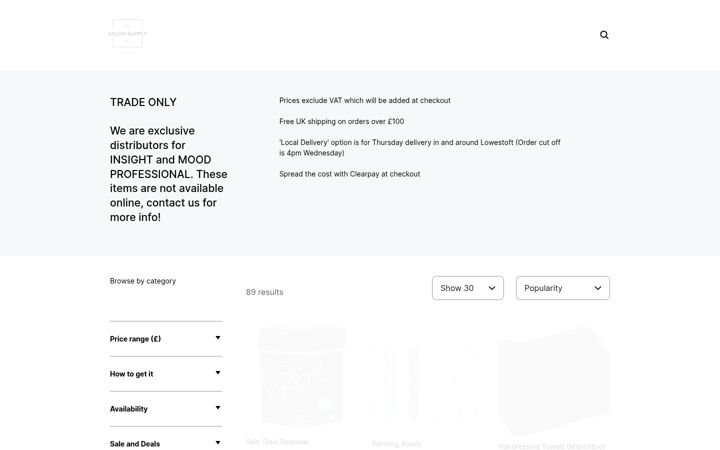Expand the Price range (£) filter
Screen dimensions: 720x450
(x=166, y=339)
